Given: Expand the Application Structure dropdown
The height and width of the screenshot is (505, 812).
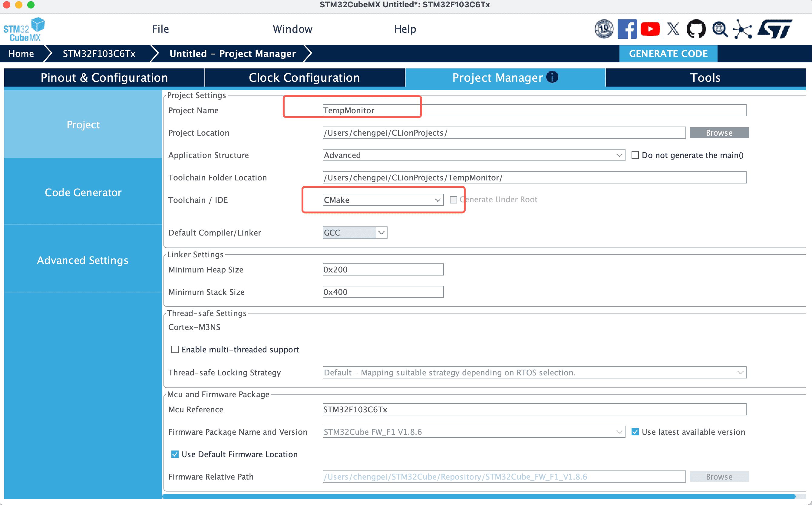Looking at the screenshot, I should (473, 155).
